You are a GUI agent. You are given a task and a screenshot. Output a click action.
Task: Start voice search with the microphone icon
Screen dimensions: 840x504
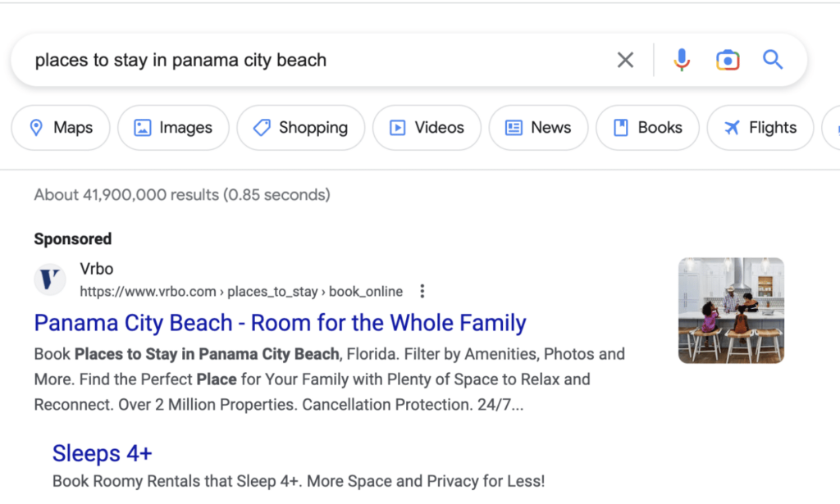pyautogui.click(x=682, y=60)
